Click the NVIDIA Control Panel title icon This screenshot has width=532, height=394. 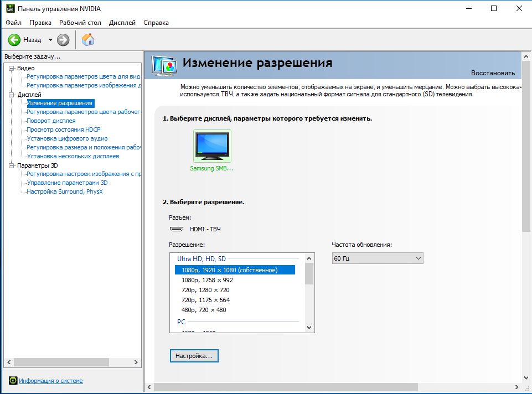[x=11, y=8]
